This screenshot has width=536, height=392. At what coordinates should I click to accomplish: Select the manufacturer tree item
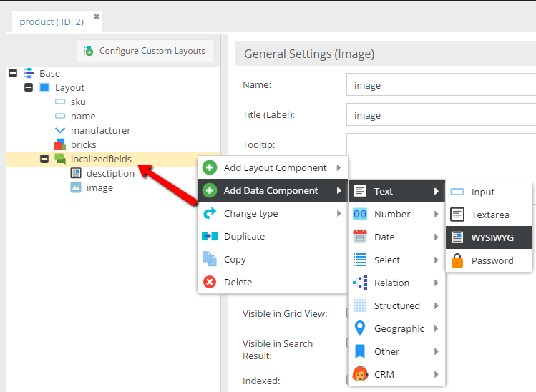coord(100,131)
